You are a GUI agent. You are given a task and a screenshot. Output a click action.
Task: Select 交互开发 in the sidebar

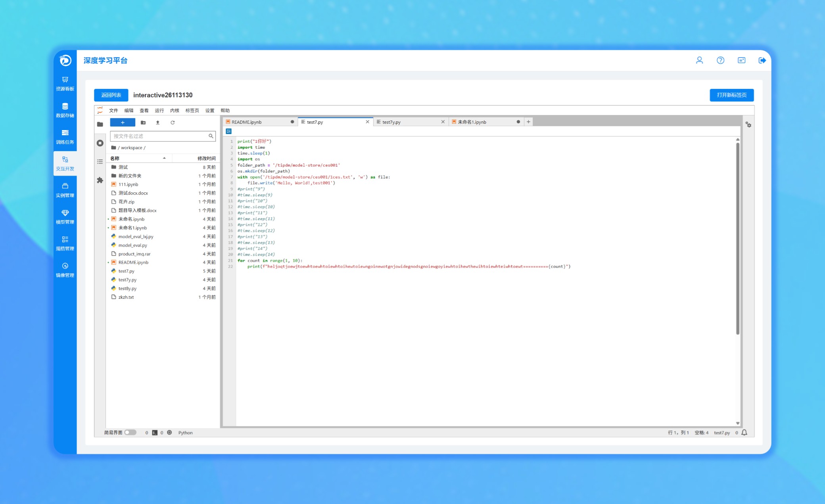65,164
